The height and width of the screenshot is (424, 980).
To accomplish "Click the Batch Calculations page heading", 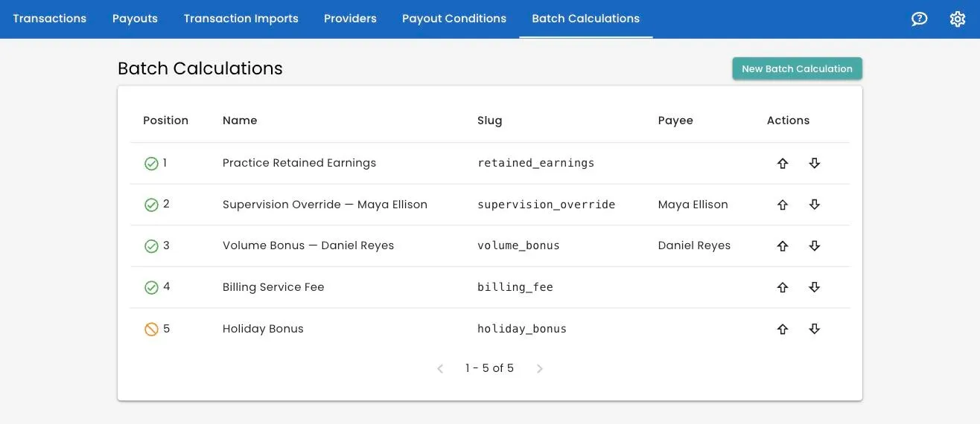I will pos(200,68).
